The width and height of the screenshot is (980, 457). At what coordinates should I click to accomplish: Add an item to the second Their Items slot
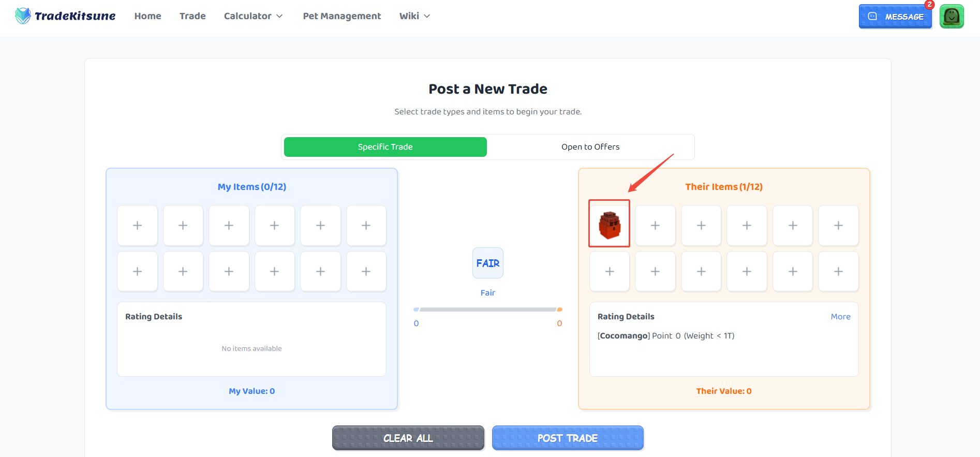point(655,225)
